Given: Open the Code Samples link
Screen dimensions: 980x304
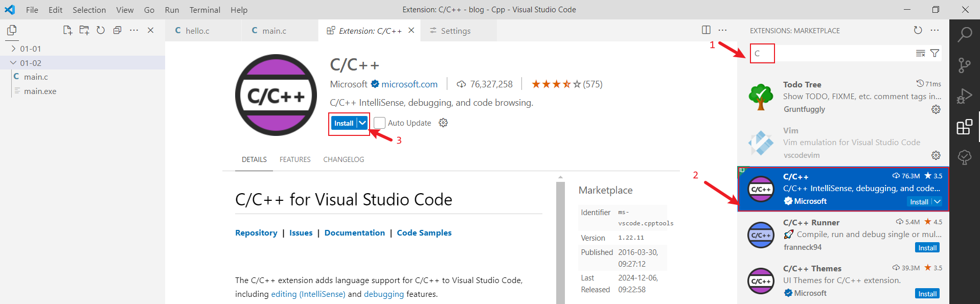Looking at the screenshot, I should click(424, 232).
